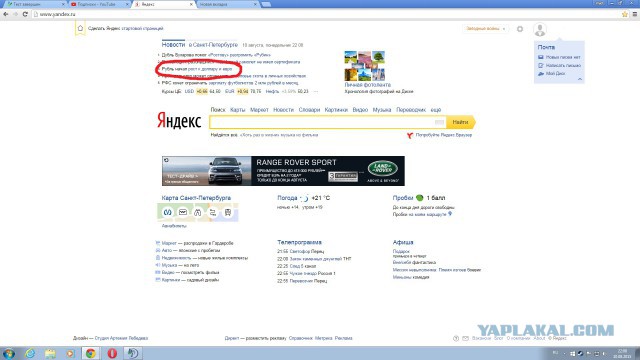This screenshot has height=360, width=640.
Task: Collapse the Почта panel with the chevron
Action: [580, 79]
